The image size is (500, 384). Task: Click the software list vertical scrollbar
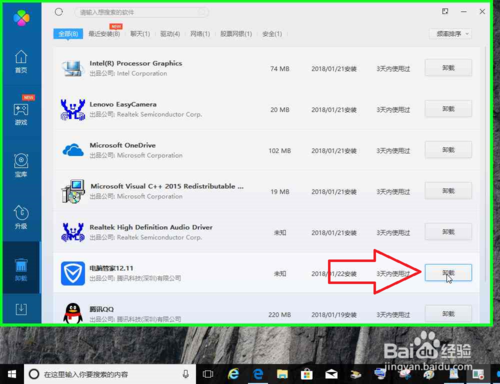[x=485, y=165]
